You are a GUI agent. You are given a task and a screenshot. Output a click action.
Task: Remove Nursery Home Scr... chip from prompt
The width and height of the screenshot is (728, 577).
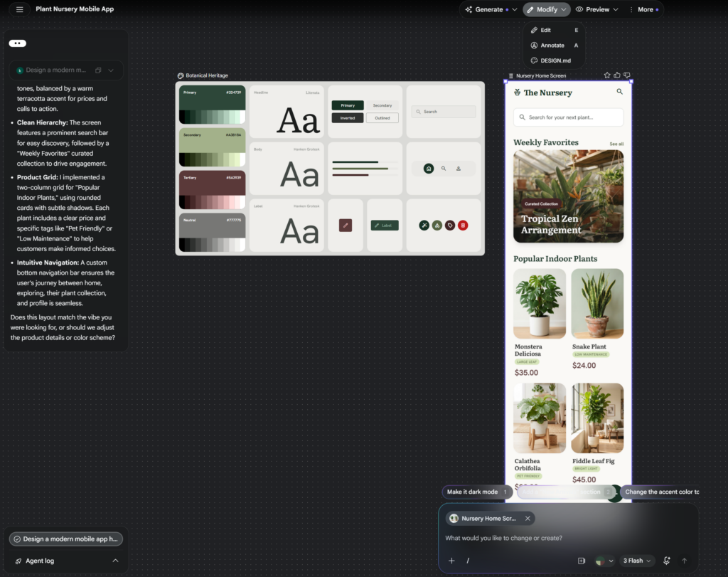tap(528, 519)
